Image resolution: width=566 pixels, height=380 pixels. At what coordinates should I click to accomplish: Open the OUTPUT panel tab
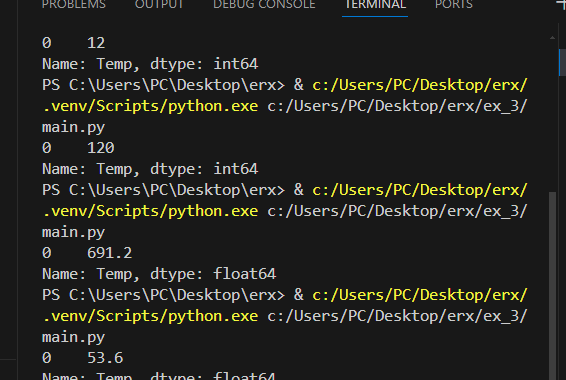click(x=159, y=5)
